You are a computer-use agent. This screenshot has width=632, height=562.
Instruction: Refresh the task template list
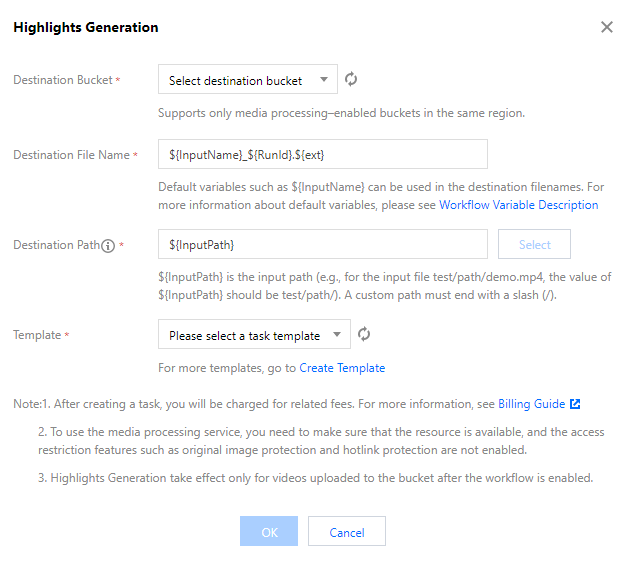click(364, 335)
